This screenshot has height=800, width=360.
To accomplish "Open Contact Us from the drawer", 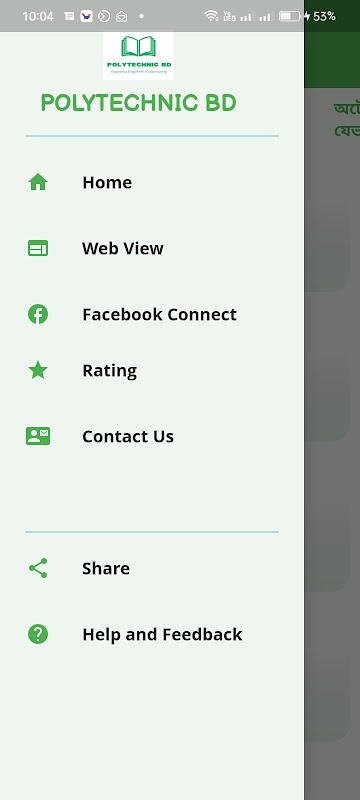I will click(152, 436).
